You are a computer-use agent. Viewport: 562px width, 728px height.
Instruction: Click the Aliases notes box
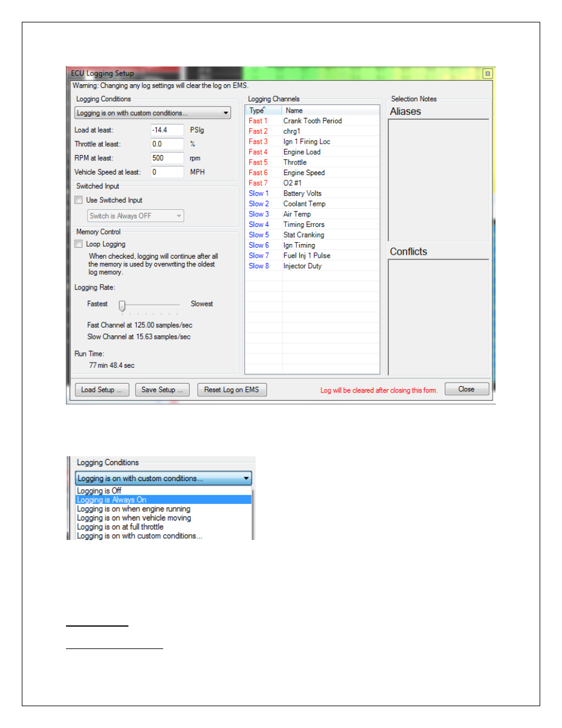pyautogui.click(x=439, y=180)
